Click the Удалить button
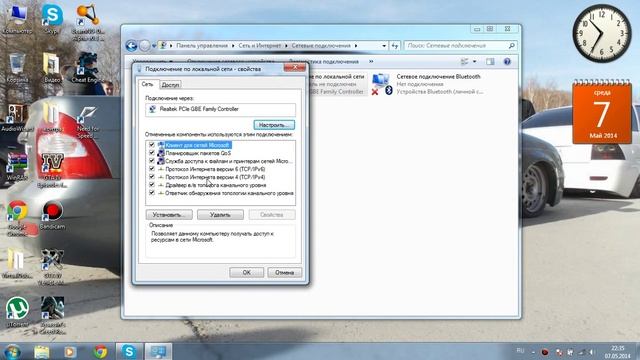Image resolution: width=640 pixels, height=360 pixels. (220, 215)
